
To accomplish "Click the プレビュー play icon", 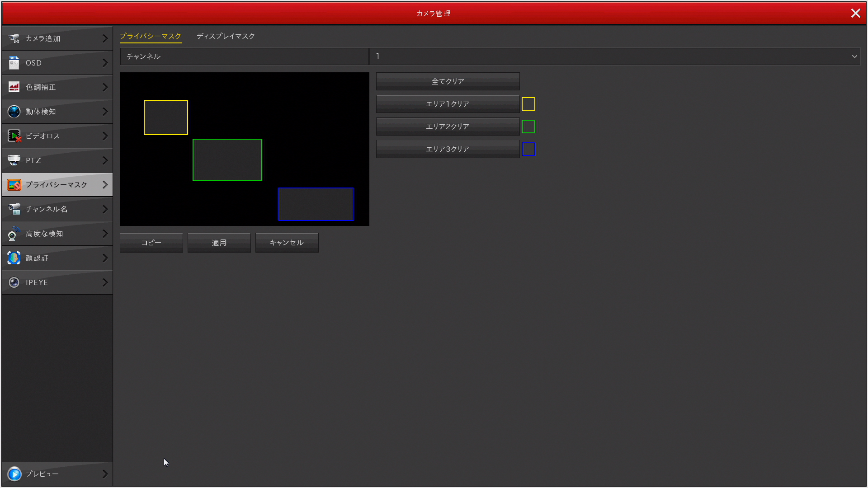I will coord(14,474).
